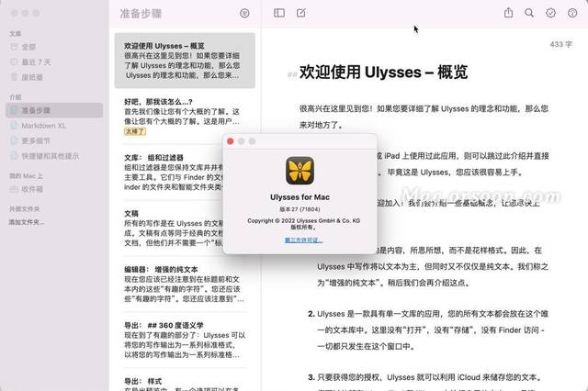Open sheet 导出： 样式
The height and width of the screenshot is (391, 588).
point(185,382)
